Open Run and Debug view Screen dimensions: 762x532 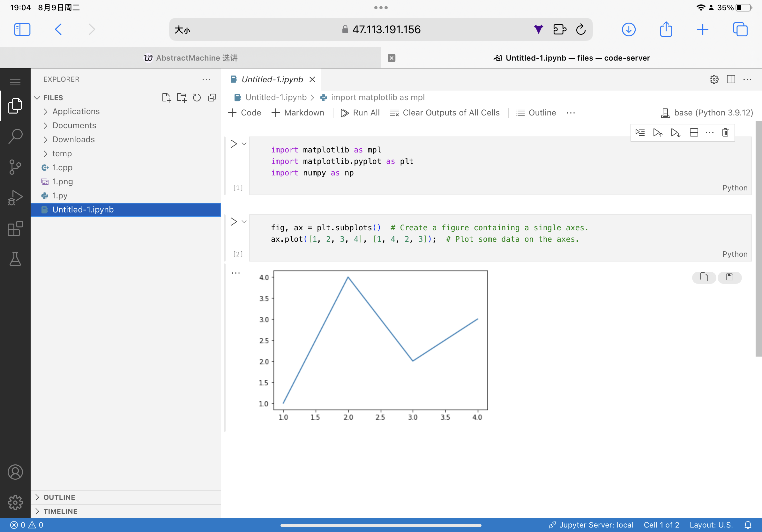pos(15,198)
